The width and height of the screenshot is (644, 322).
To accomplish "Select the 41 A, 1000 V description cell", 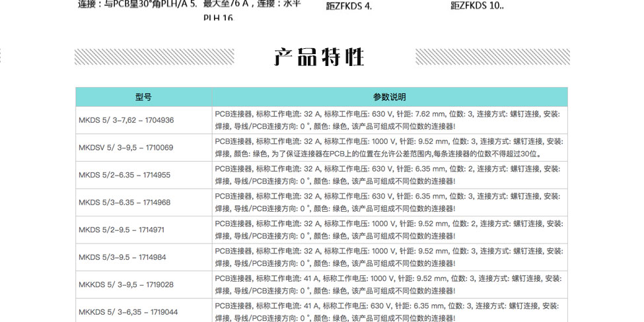I will 388,284.
